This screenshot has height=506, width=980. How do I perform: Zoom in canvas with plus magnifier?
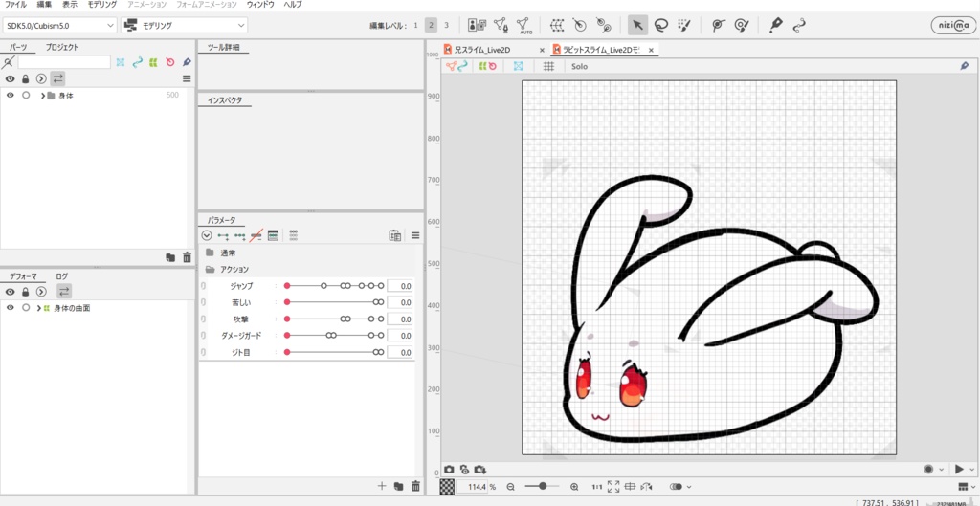574,486
